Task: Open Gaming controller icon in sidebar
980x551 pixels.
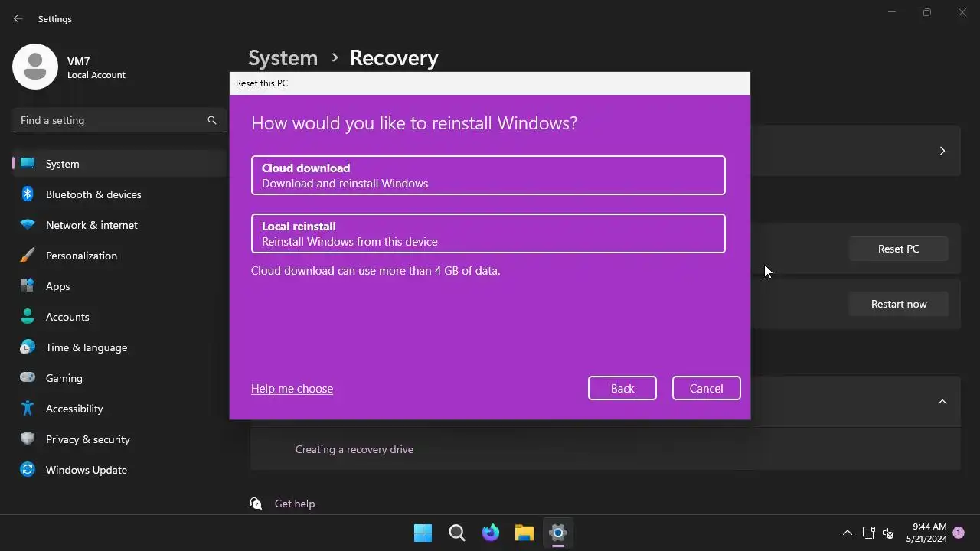Action: click(28, 377)
